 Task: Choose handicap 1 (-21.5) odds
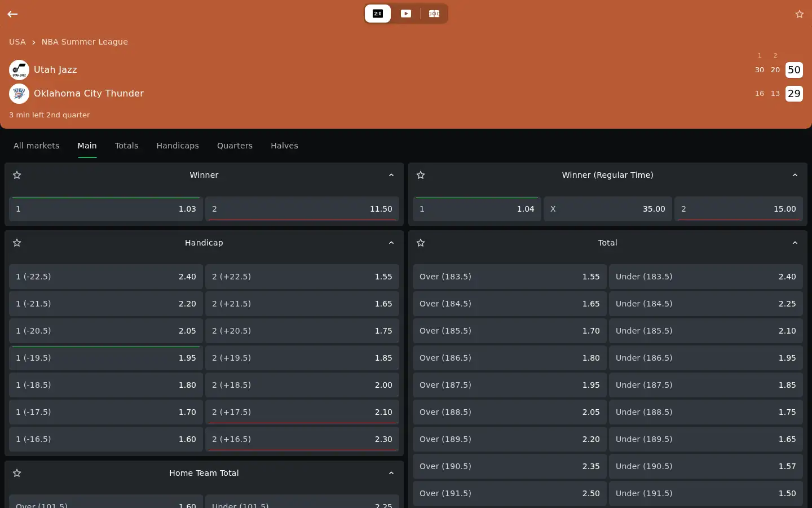(106, 304)
